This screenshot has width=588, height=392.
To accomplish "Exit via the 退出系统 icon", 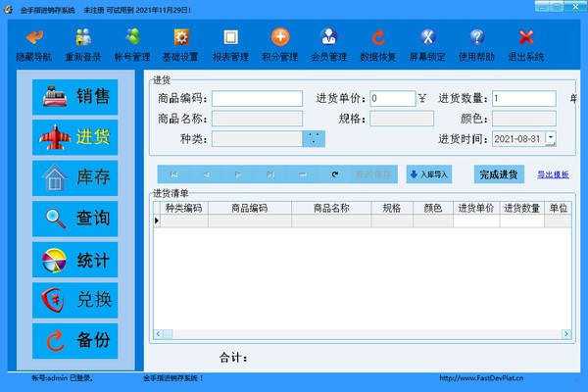I will pyautogui.click(x=526, y=44).
